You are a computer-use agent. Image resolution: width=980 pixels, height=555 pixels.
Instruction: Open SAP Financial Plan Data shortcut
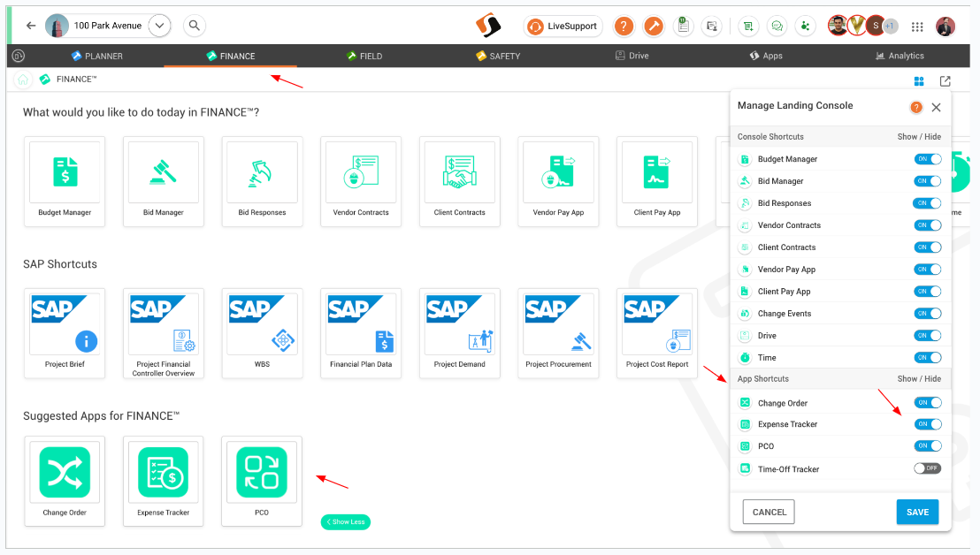[361, 333]
